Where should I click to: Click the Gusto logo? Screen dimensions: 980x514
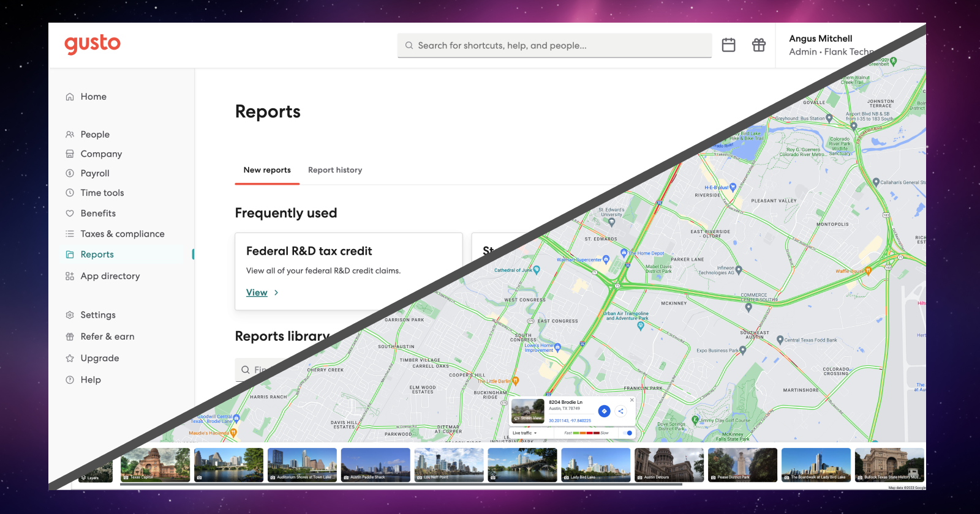coord(92,44)
